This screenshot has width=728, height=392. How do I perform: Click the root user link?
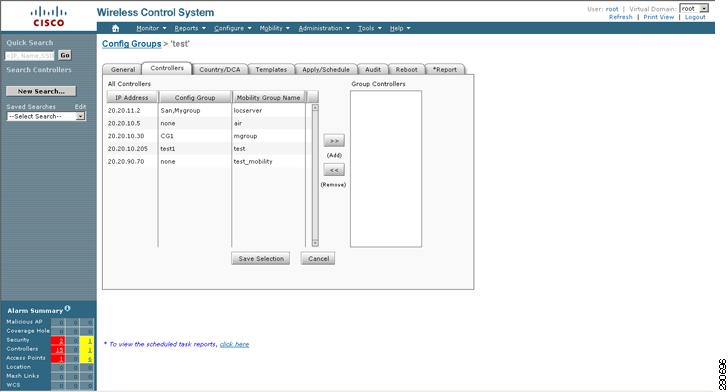pos(612,9)
